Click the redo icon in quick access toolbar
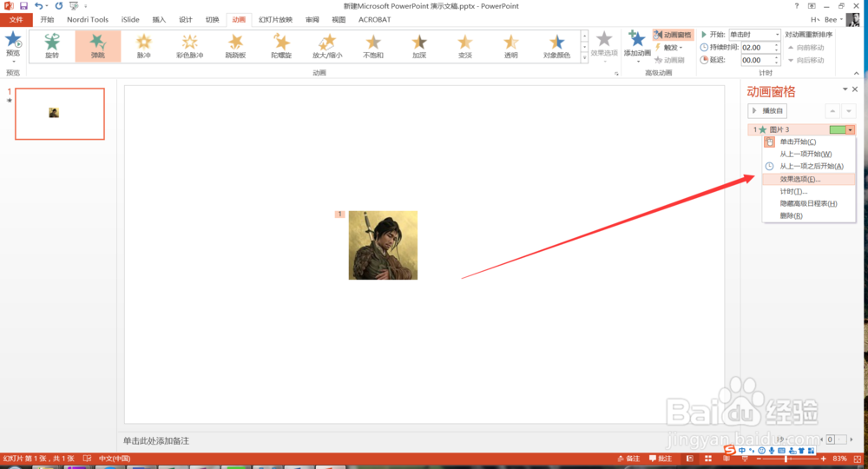The height and width of the screenshot is (469, 868). point(59,5)
